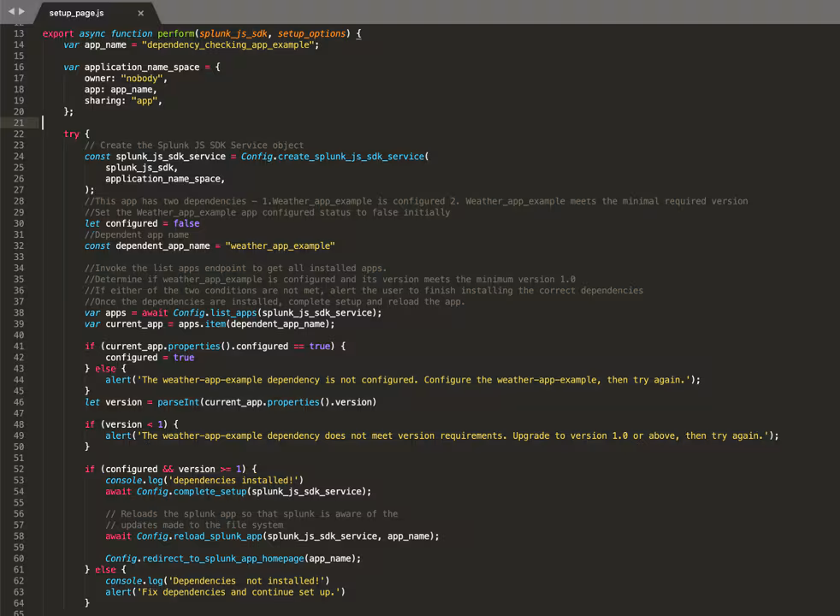Click the 'try' keyword on line 22
This screenshot has height=616, width=840.
coord(71,134)
